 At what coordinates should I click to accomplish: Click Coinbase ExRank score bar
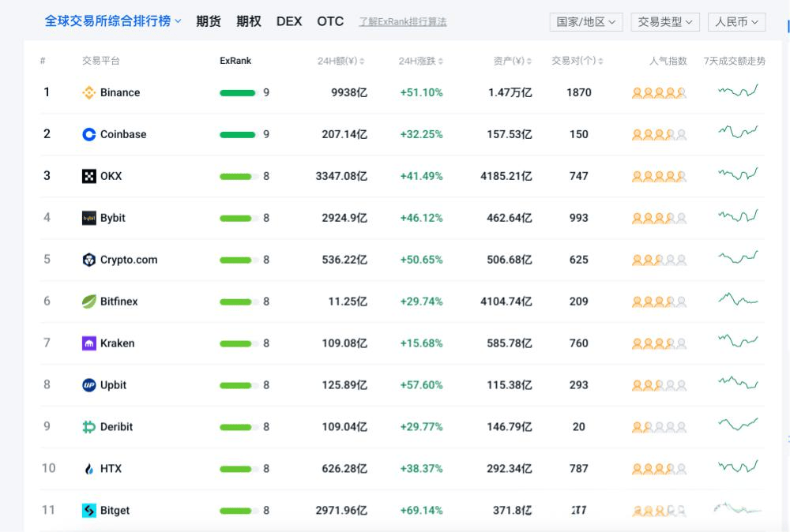238,134
